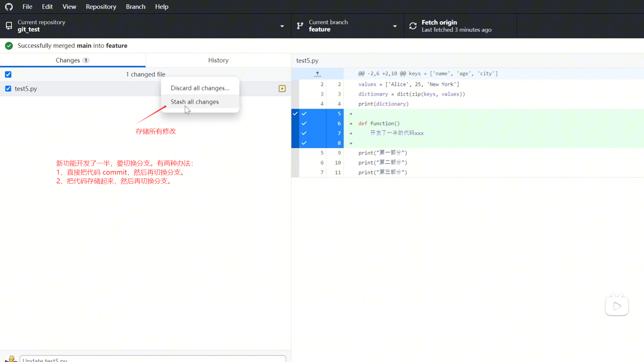Toggle the whole hunk selection checkmark
This screenshot has width=644, height=362.
point(295,114)
